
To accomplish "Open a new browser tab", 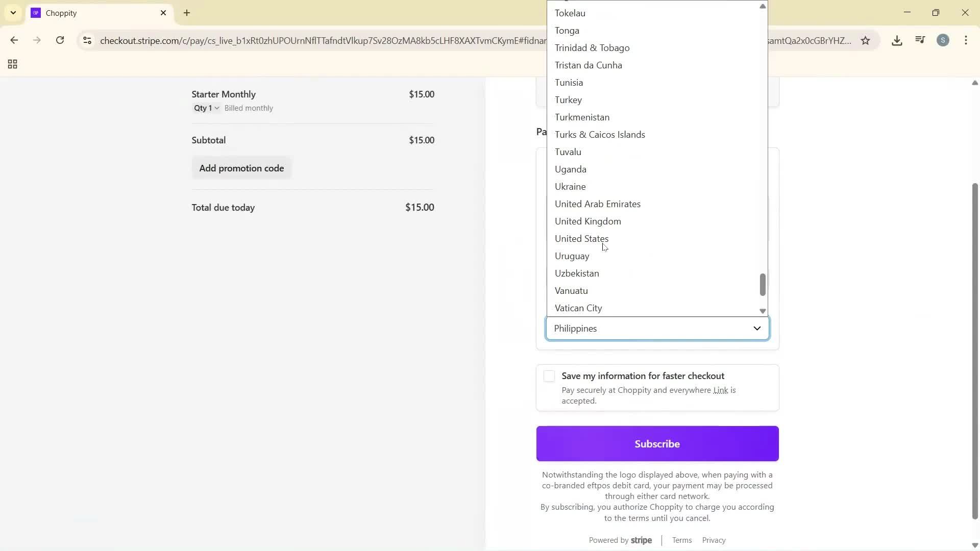I will coord(186,13).
